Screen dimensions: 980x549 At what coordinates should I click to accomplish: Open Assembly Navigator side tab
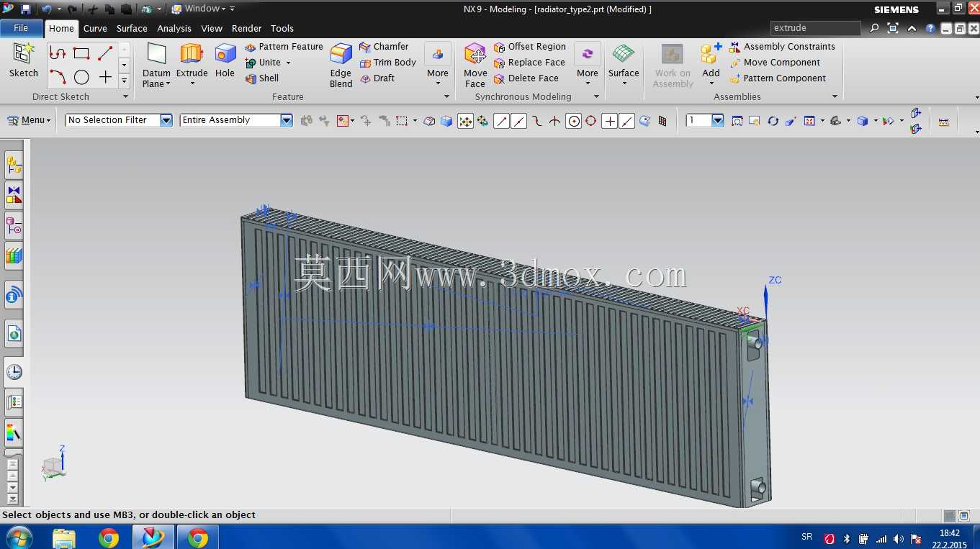pyautogui.click(x=14, y=165)
